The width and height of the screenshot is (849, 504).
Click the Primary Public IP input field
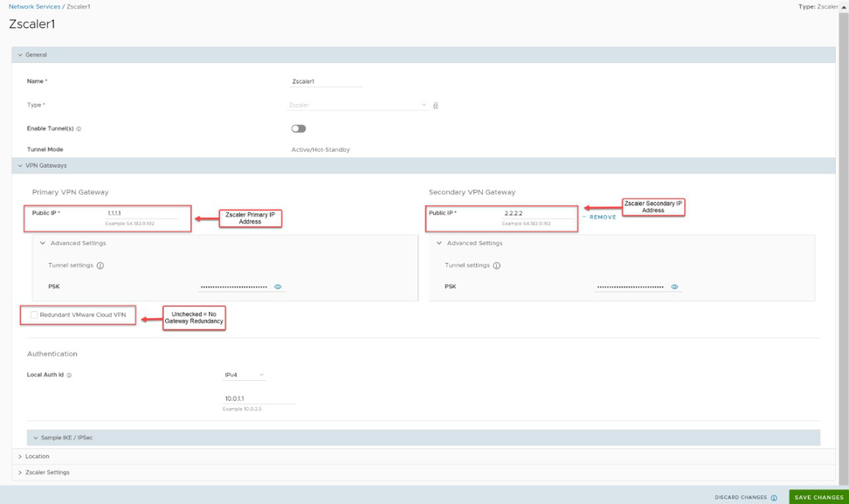coord(141,213)
